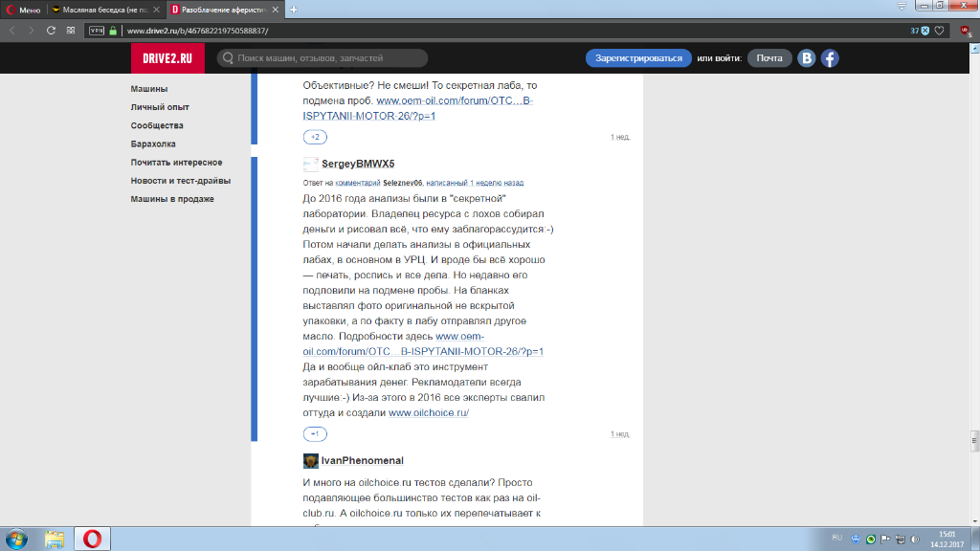
Task: Open Новости и тест-драйвы section
Action: 181,181
